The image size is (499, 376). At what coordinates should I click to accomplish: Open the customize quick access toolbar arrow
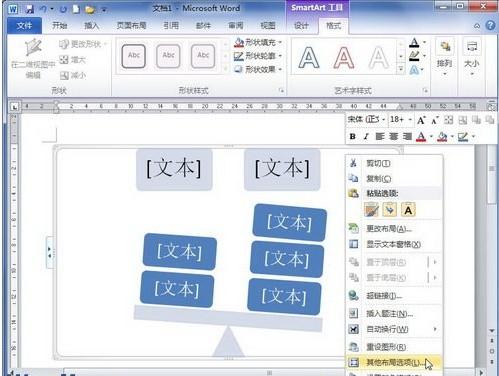(104, 10)
